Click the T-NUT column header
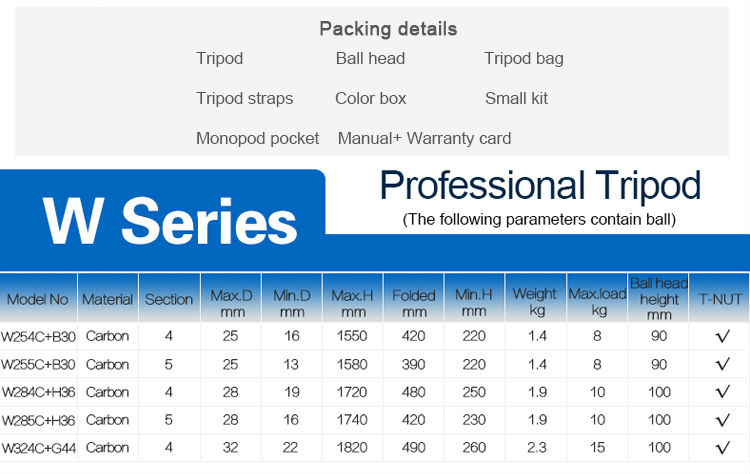Image resolution: width=750 pixels, height=474 pixels. [721, 299]
